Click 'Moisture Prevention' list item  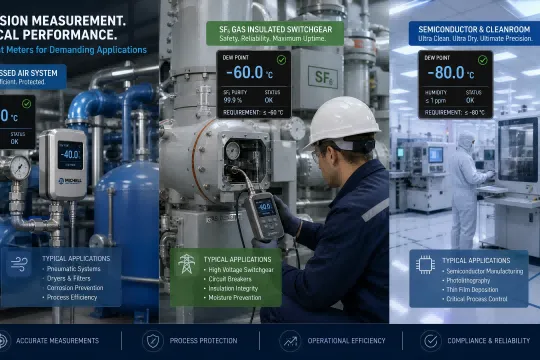click(235, 298)
